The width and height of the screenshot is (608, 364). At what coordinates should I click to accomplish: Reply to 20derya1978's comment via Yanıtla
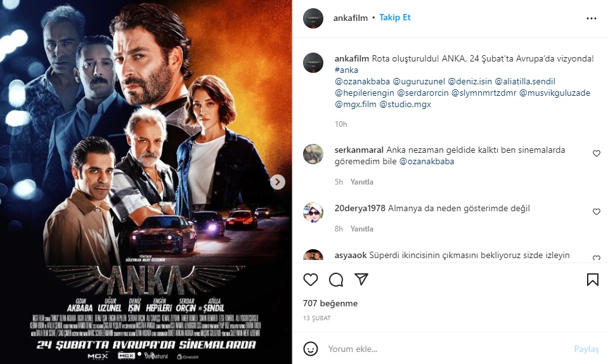pyautogui.click(x=362, y=229)
